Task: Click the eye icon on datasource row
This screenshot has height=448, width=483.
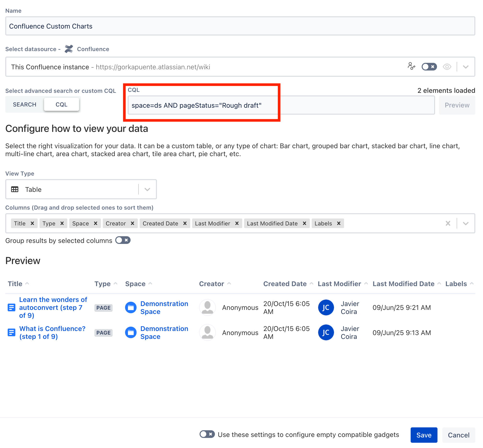Action: pos(447,67)
